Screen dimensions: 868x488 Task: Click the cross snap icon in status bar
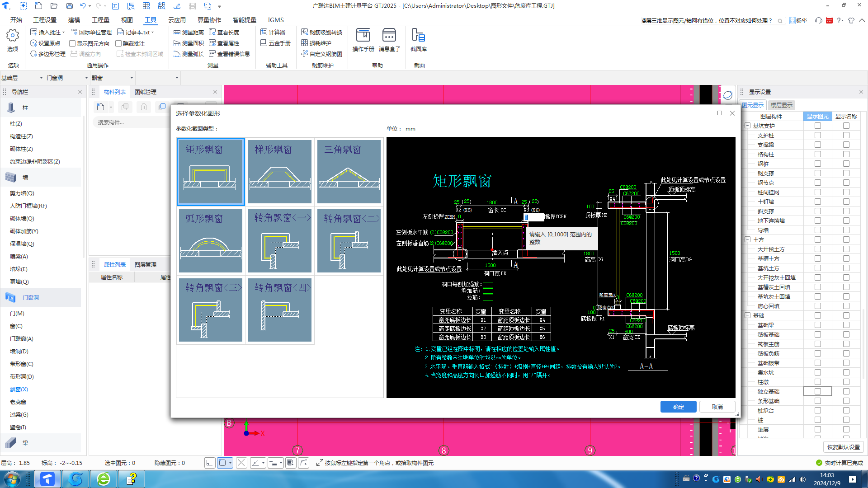[x=241, y=463]
